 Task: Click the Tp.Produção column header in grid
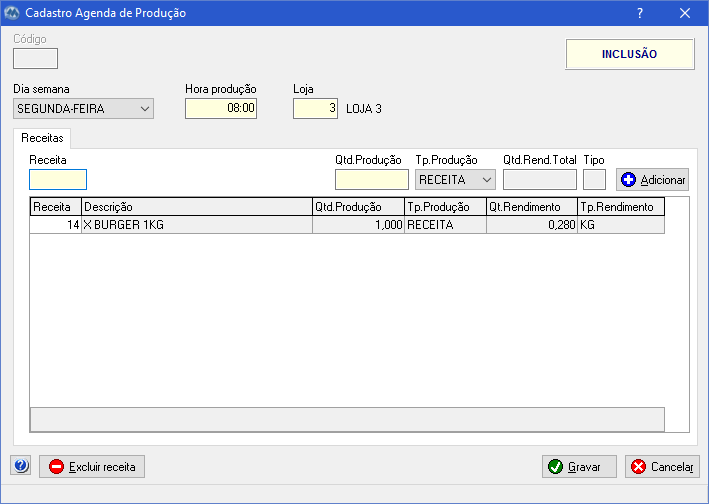coord(445,207)
